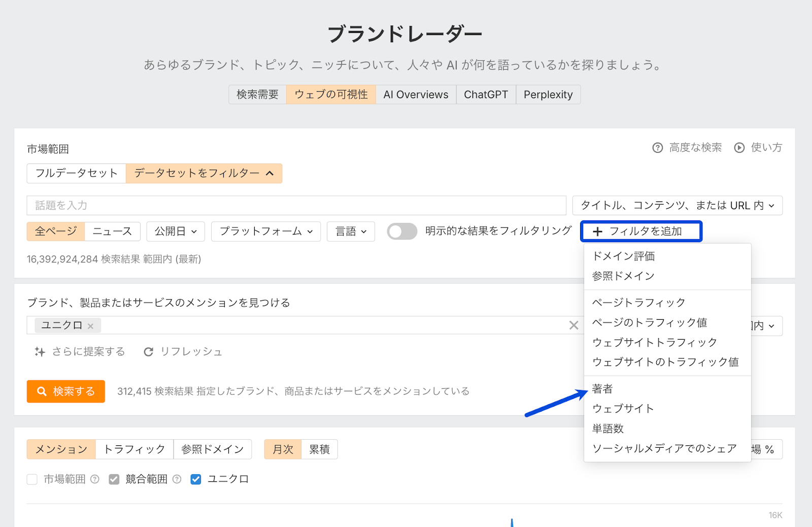Click the play icon beside 使い方
The width and height of the screenshot is (812, 527).
739,148
